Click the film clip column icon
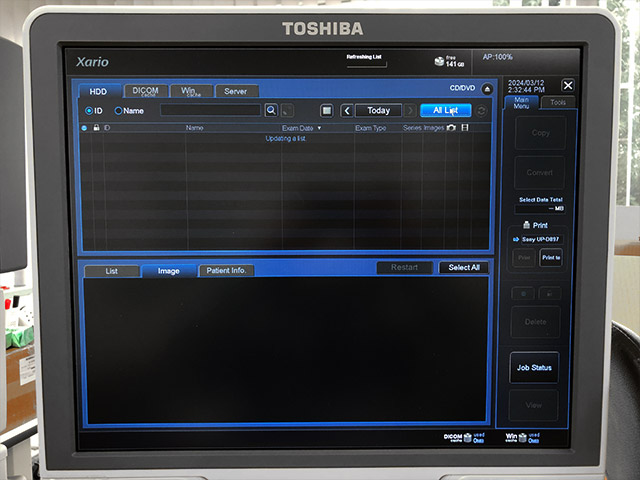This screenshot has height=480, width=640. 464,128
